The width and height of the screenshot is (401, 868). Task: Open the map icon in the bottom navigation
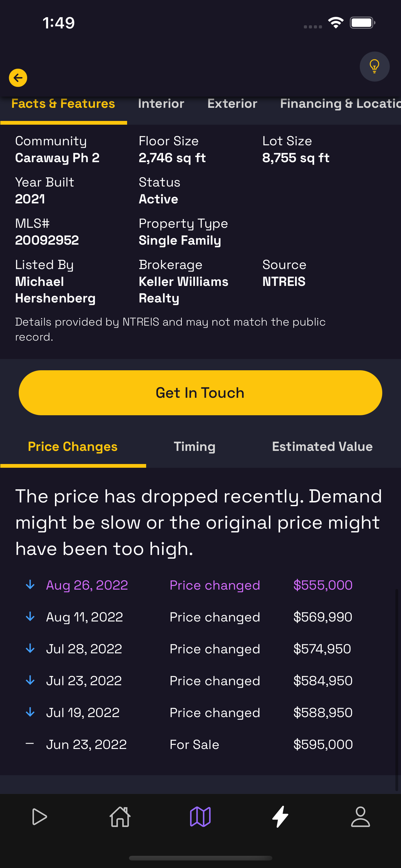[200, 817]
